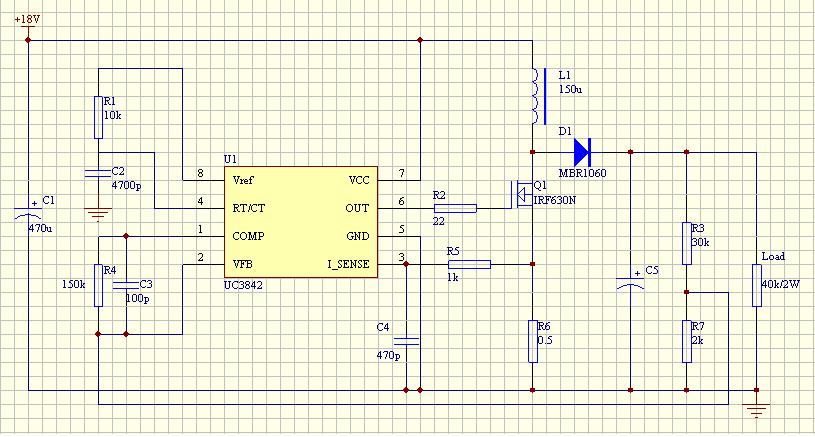Click the OUT pin label
The width and height of the screenshot is (815, 437).
click(x=357, y=208)
